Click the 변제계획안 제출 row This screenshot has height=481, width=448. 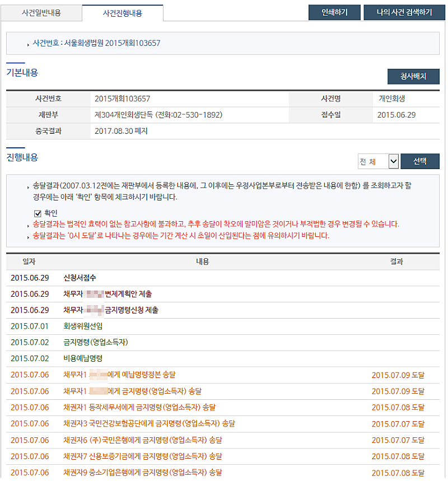pyautogui.click(x=223, y=294)
